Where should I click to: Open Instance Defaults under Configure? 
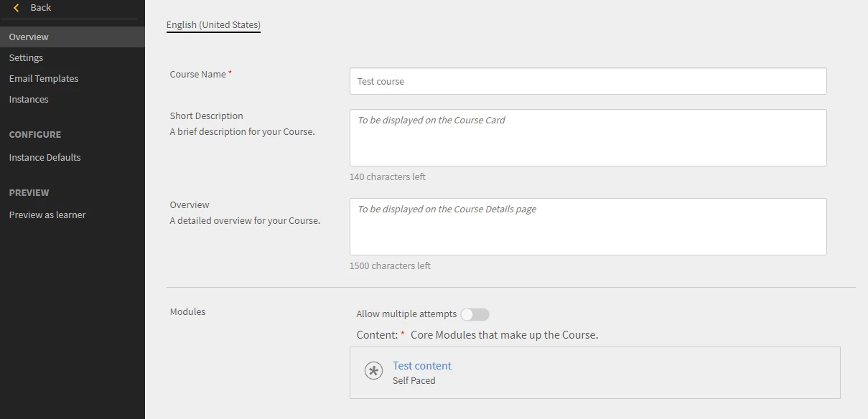point(45,158)
